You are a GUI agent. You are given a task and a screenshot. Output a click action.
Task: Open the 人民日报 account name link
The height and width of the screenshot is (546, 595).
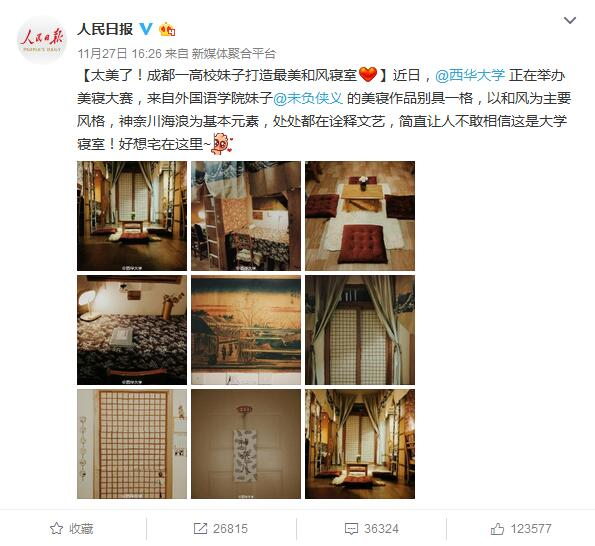(105, 29)
